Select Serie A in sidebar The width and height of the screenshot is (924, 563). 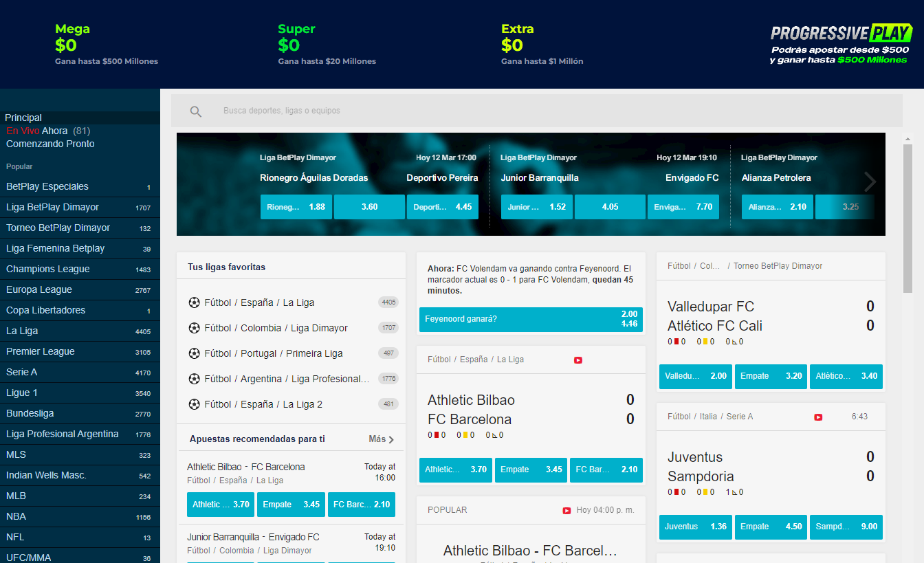(80, 372)
